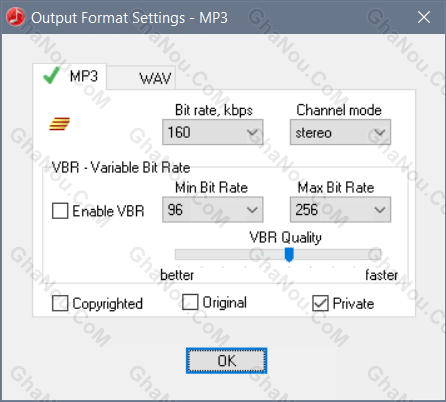Select the MP3 tab
This screenshot has height=402, width=446.
[70, 76]
